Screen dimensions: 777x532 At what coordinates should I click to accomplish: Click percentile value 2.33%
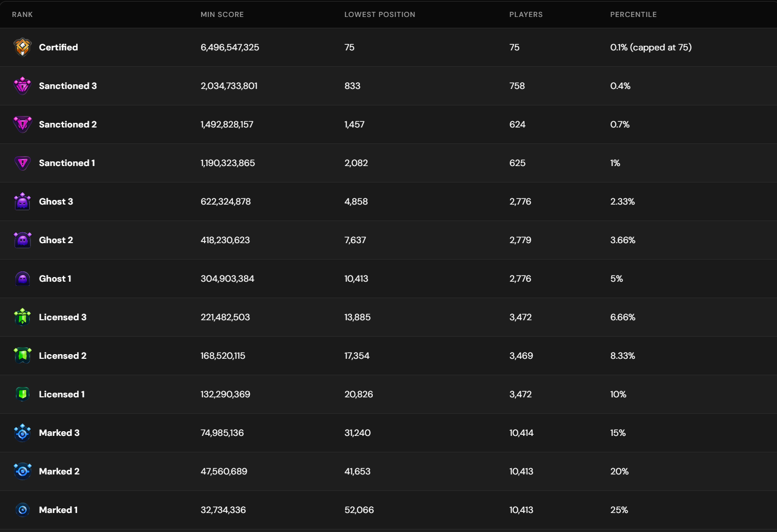point(622,201)
